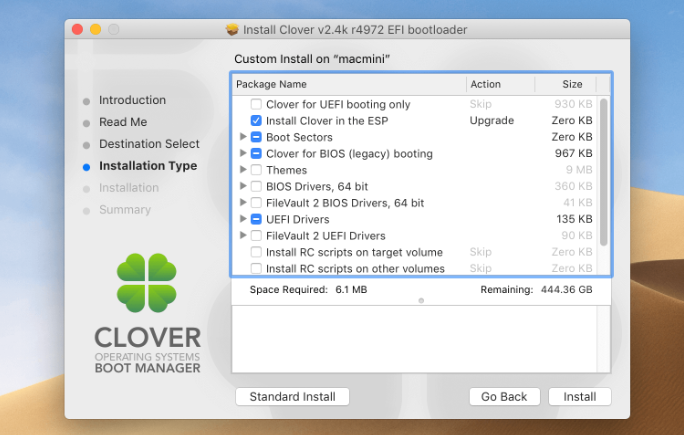Screen dimensions: 684x435
Task: Check FileVault 2 BIOS Drivers, 64 bit
Action: click(256, 203)
